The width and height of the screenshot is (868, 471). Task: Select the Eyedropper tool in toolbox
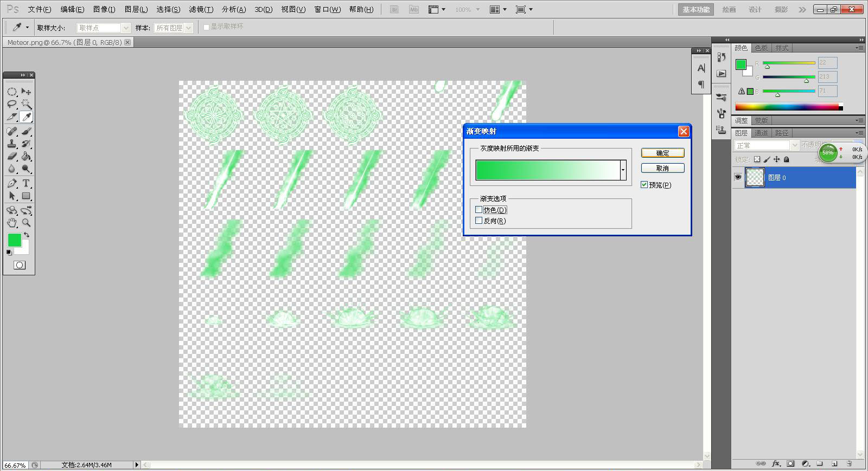[x=26, y=117]
